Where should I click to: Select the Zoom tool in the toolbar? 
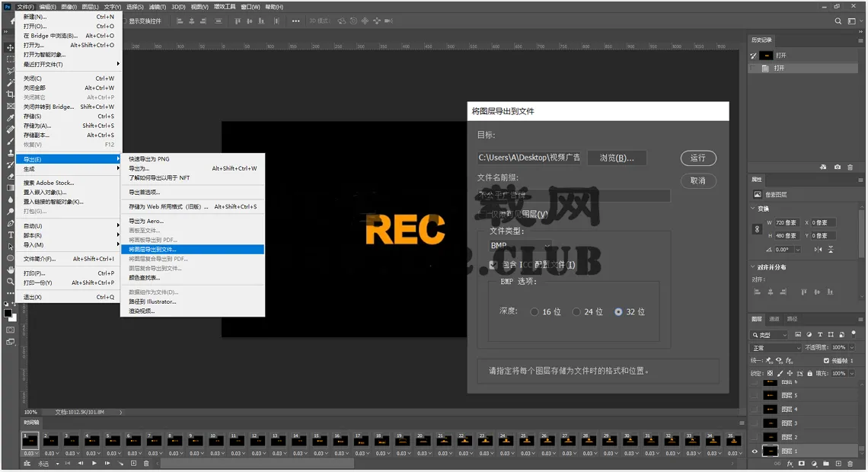coord(10,282)
